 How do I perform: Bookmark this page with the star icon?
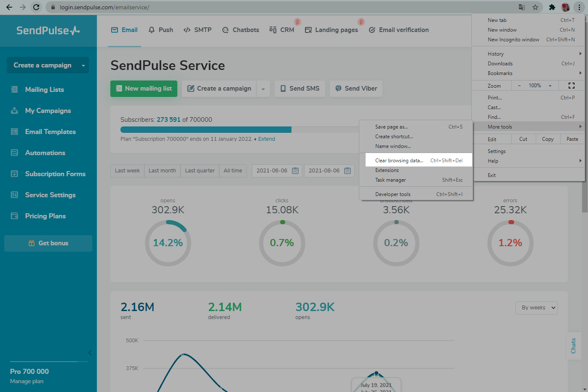point(535,7)
